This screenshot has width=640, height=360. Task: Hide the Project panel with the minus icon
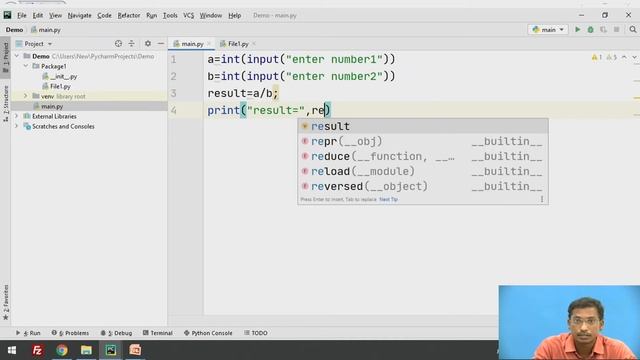161,44
